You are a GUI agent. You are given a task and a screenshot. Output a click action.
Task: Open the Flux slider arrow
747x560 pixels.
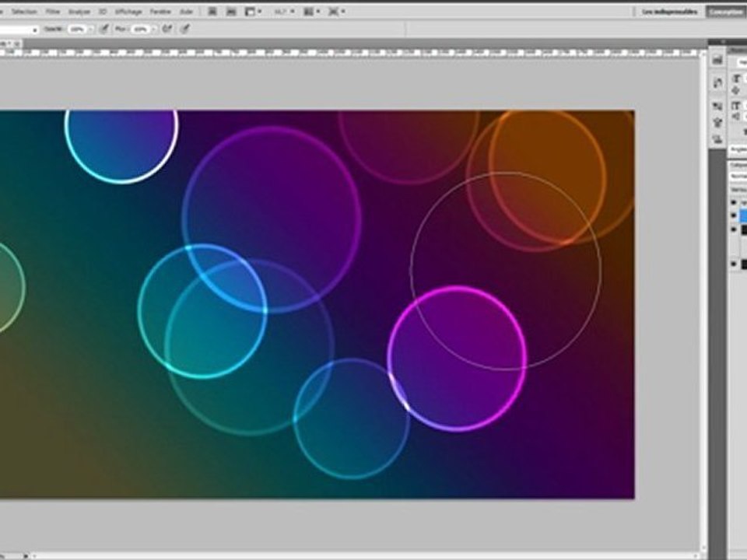click(x=153, y=30)
